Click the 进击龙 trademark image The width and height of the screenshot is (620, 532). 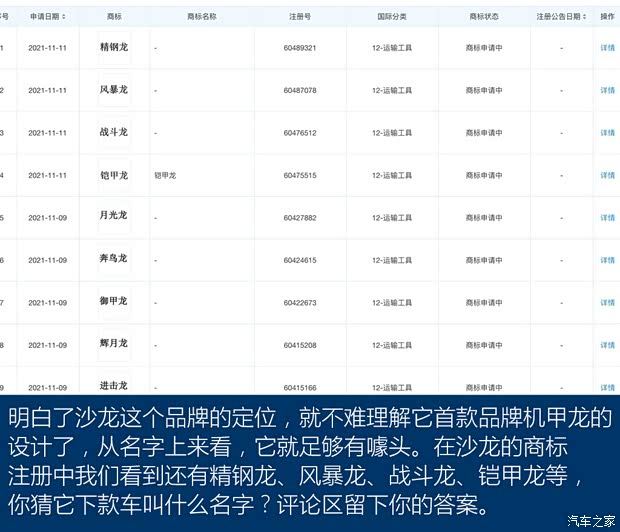114,384
